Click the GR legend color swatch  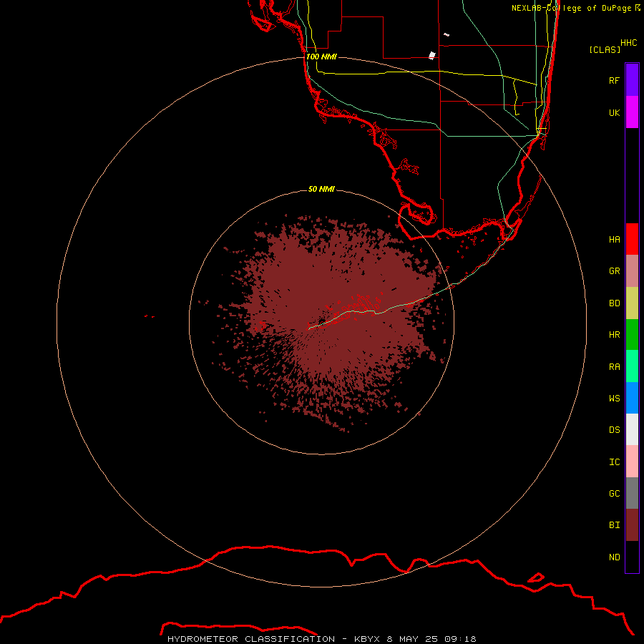[x=632, y=271]
